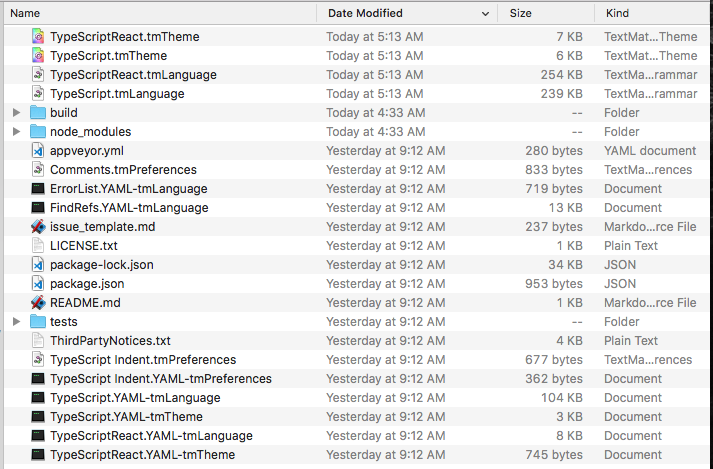Select the build folder icon
713x469 pixels.
click(x=38, y=112)
